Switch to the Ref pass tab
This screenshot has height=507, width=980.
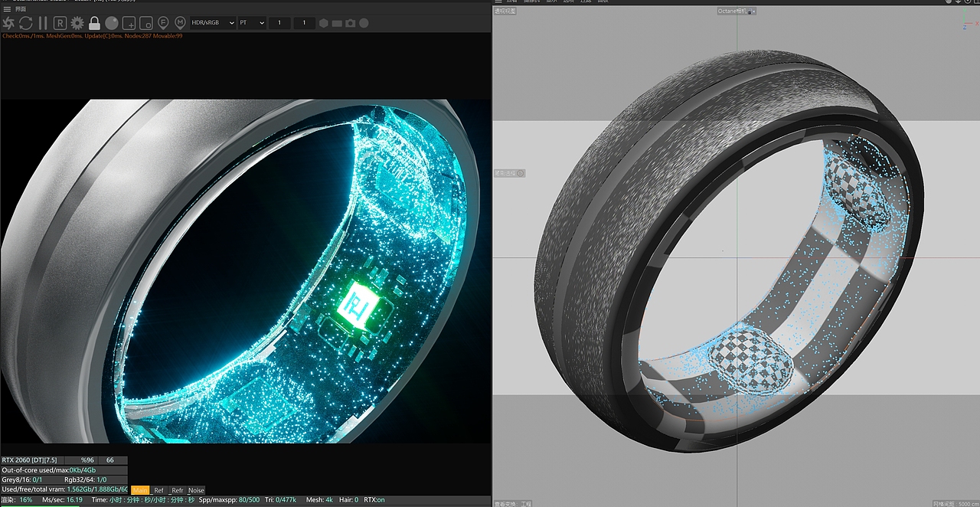coord(158,490)
